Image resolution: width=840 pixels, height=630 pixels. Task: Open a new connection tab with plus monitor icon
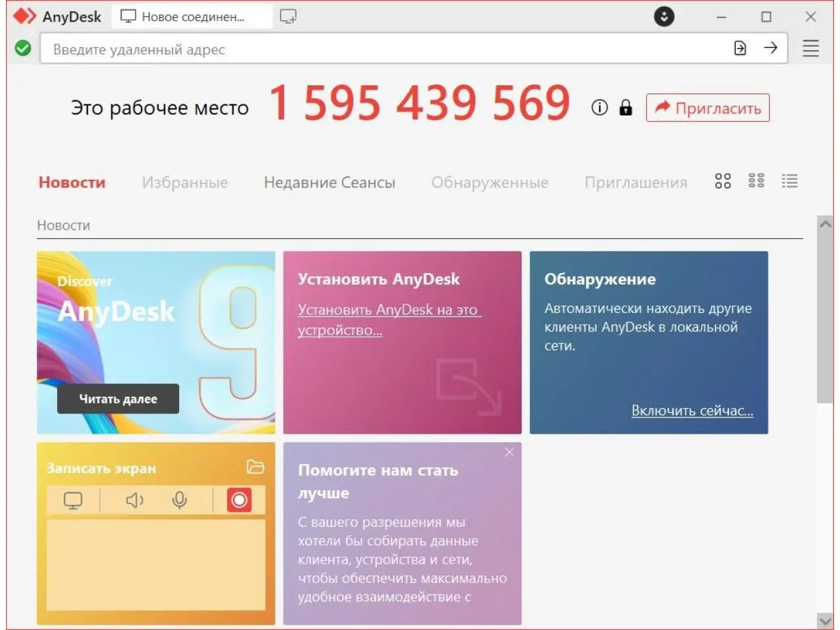coord(288,16)
